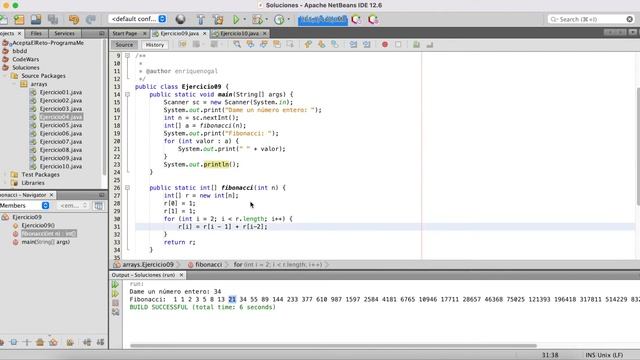Toggle the History view button

tap(155, 45)
